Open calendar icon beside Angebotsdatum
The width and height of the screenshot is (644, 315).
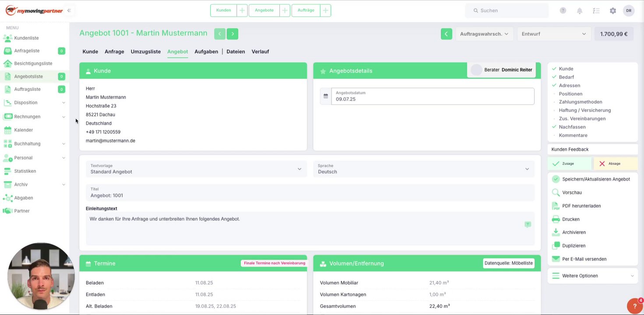(x=326, y=96)
